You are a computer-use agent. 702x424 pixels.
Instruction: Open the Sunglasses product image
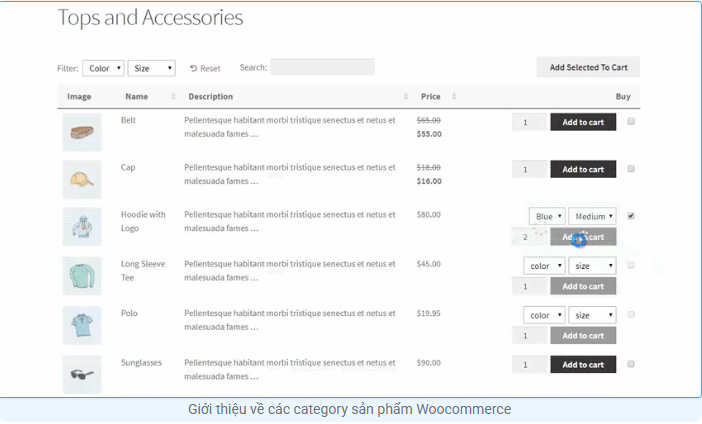coord(82,373)
